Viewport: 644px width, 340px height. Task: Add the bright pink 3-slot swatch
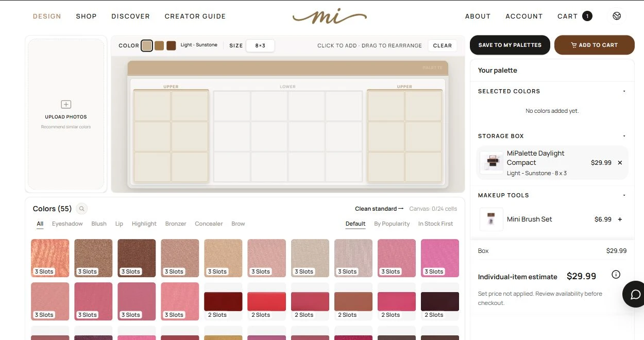tap(440, 258)
